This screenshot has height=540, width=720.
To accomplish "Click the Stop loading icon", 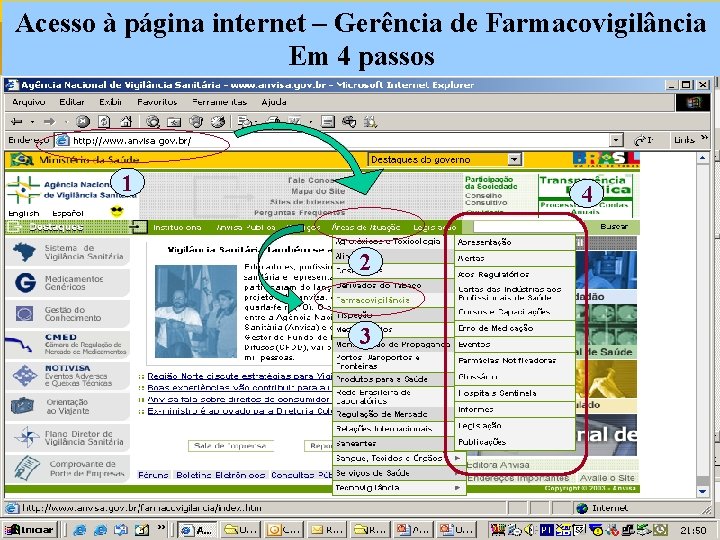I will (83, 122).
